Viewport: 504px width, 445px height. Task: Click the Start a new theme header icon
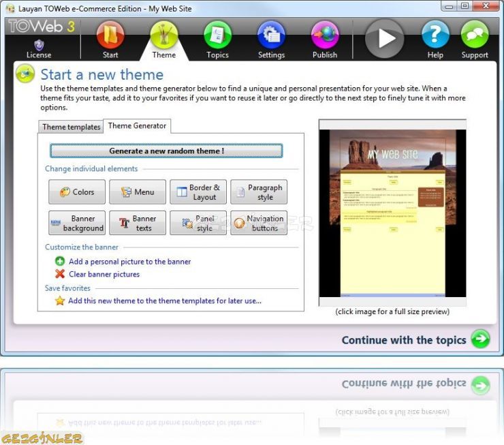tap(25, 74)
